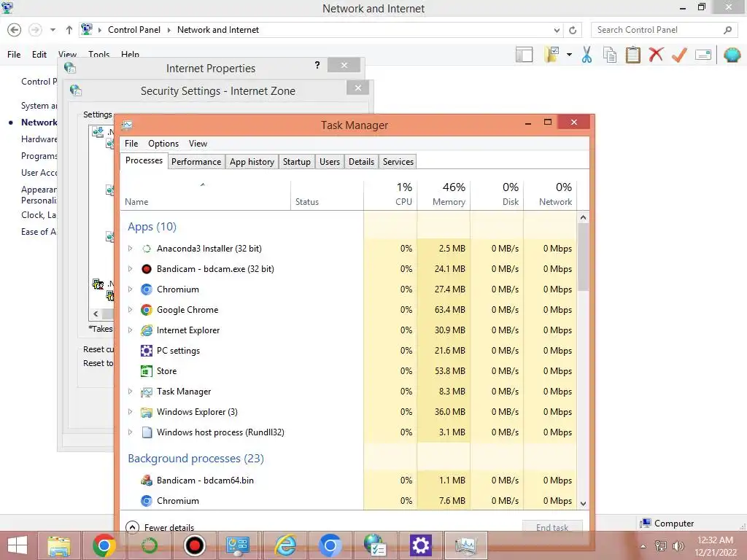Collapse Task Manager with Fewer details
Image resolution: width=747 pixels, height=560 pixels.
tap(160, 527)
